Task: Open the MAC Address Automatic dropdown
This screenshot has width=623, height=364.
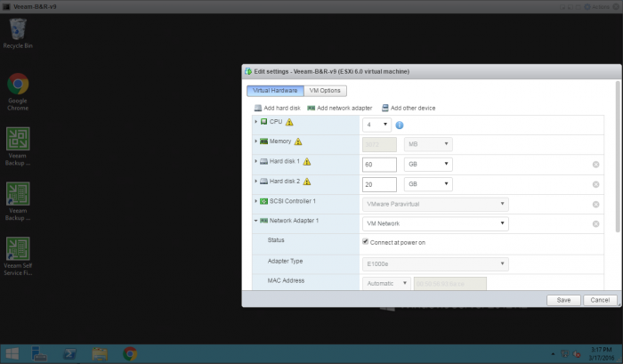Action: point(386,283)
